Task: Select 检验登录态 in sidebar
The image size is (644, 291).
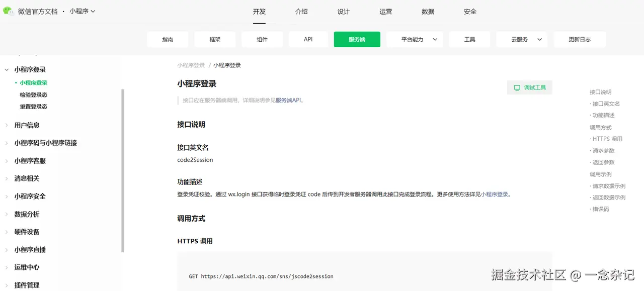Action: 34,95
